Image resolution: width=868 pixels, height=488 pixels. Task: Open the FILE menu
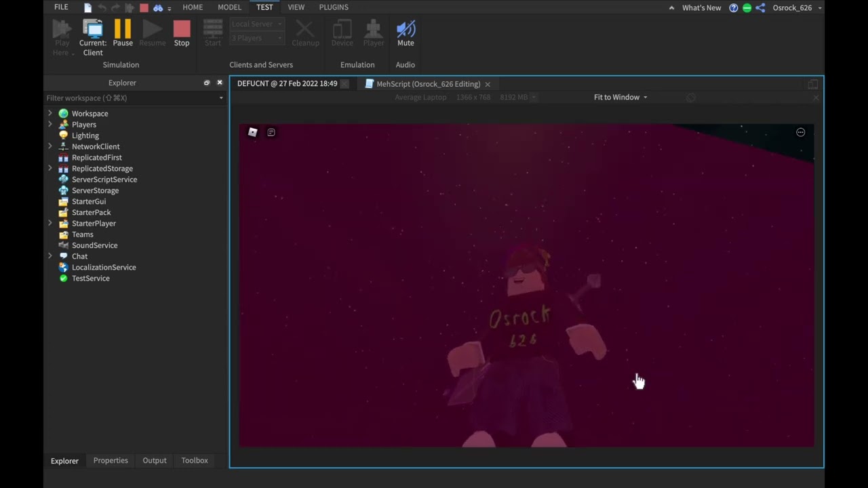coord(61,7)
